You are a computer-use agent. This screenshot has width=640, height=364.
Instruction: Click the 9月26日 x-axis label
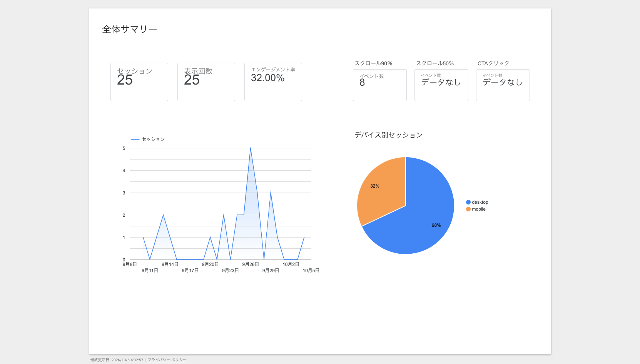251,264
